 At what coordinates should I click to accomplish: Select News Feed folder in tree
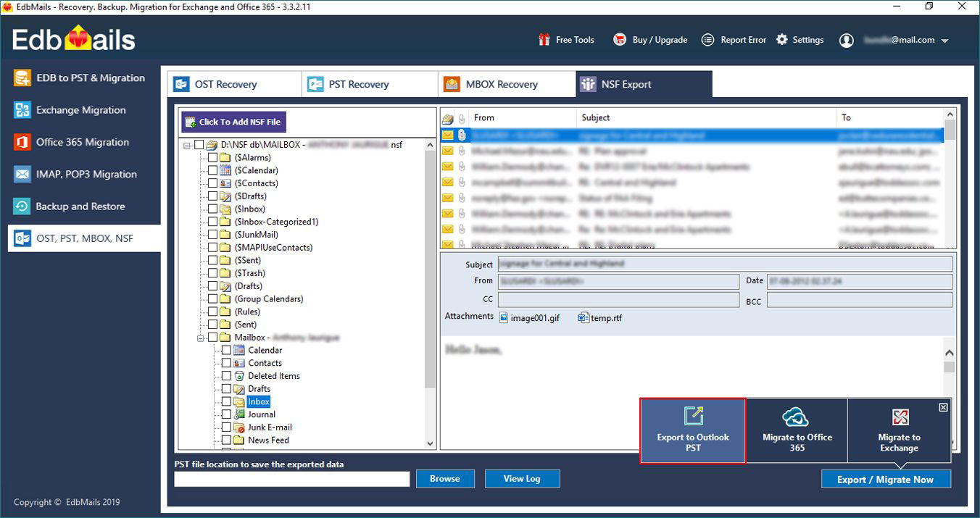268,440
